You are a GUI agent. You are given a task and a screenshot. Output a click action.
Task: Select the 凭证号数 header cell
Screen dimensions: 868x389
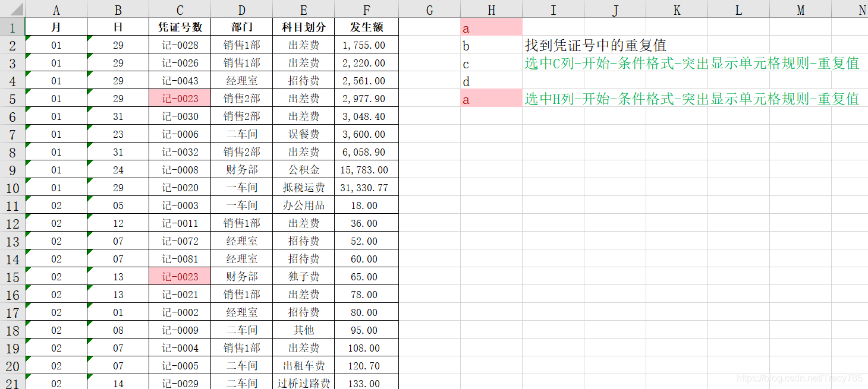(x=180, y=27)
